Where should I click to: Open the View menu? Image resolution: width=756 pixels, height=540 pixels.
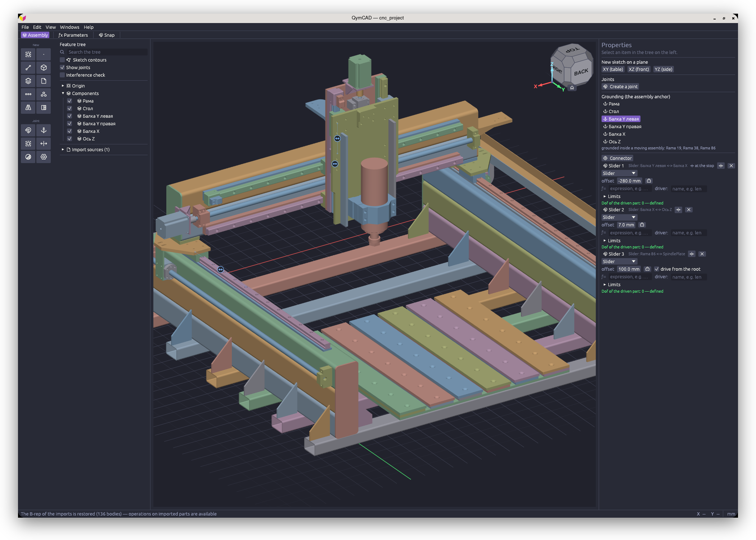point(50,27)
